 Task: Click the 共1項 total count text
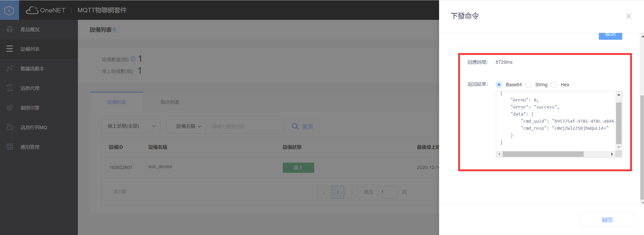pos(119,192)
